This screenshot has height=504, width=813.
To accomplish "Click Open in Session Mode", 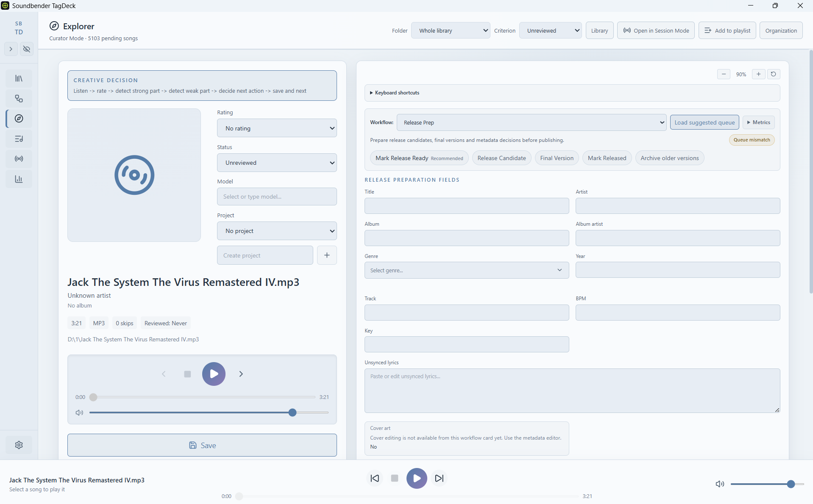I will [656, 30].
